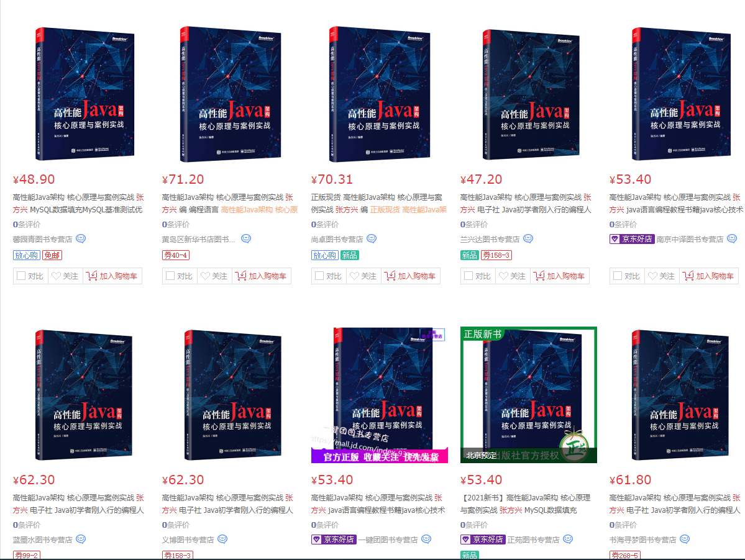Follow the ¥53.40 top-row book via 关注
This screenshot has height=560, width=745.
(x=662, y=276)
